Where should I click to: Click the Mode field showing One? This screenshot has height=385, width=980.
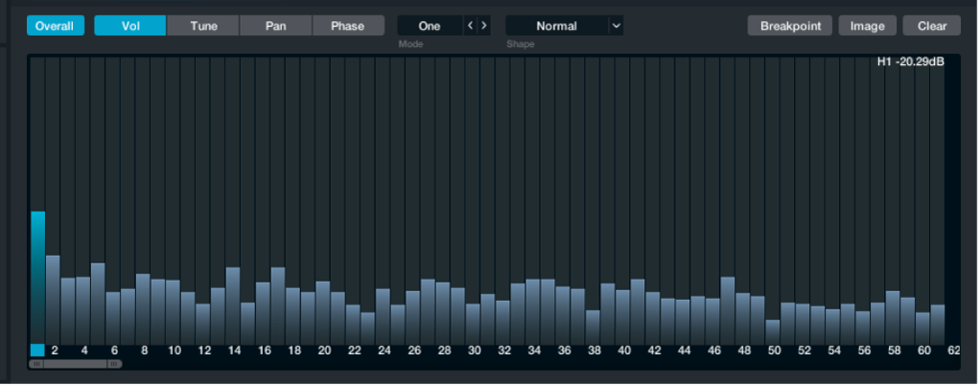pyautogui.click(x=430, y=26)
